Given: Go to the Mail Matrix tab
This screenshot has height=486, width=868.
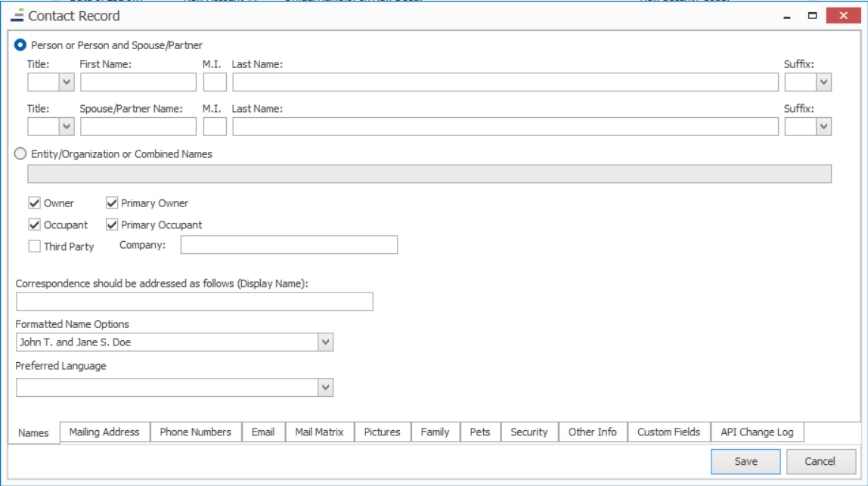Looking at the screenshot, I should [319, 432].
